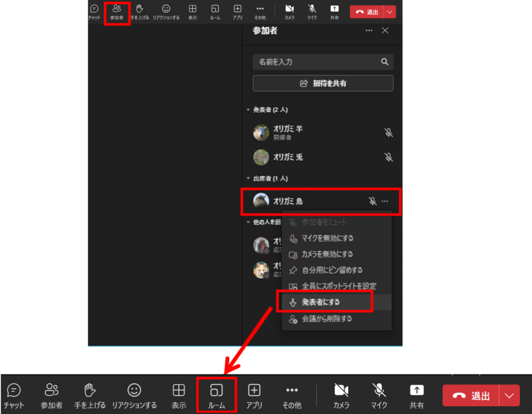Viewport: 532px width, 414px height.
Task: Click the muted mic icon beside オリガミ 羊
Action: click(389, 133)
